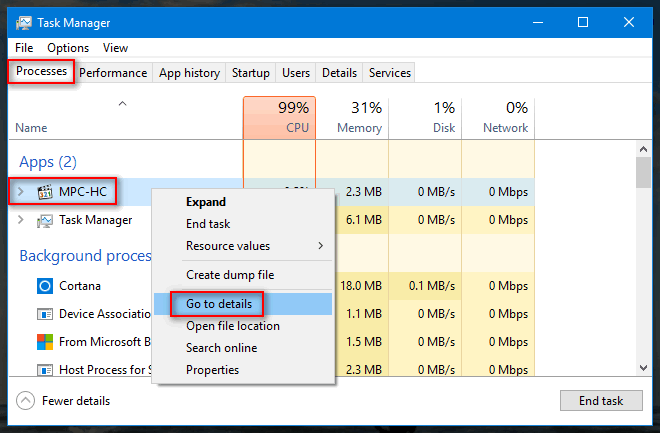Click the 18.0 MB memory value

pos(361,286)
